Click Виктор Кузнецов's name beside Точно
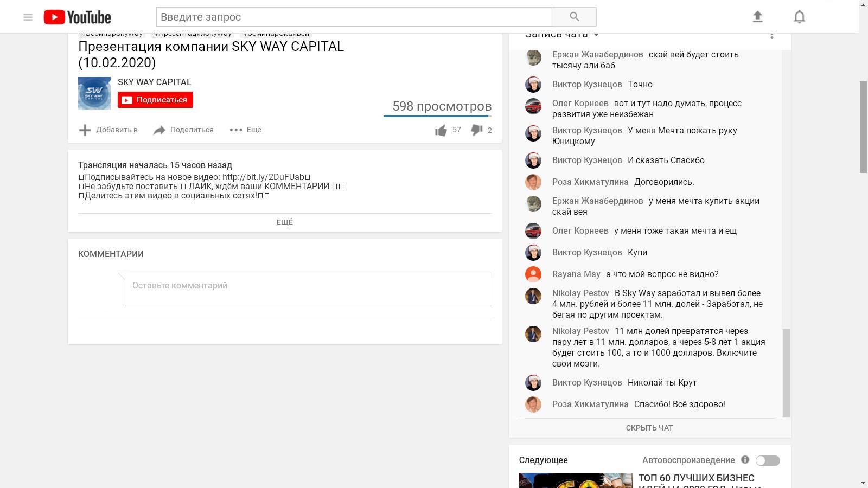This screenshot has width=868, height=488. pyautogui.click(x=587, y=84)
